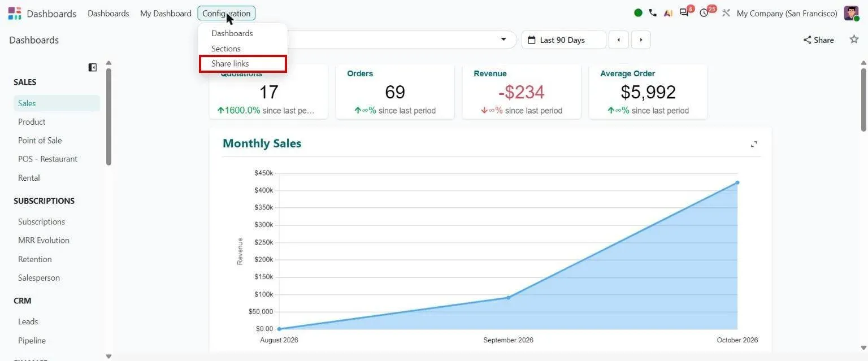Screen dimensions: 868x361
Task: Open the Dashboards top menu item
Action: [x=108, y=13]
